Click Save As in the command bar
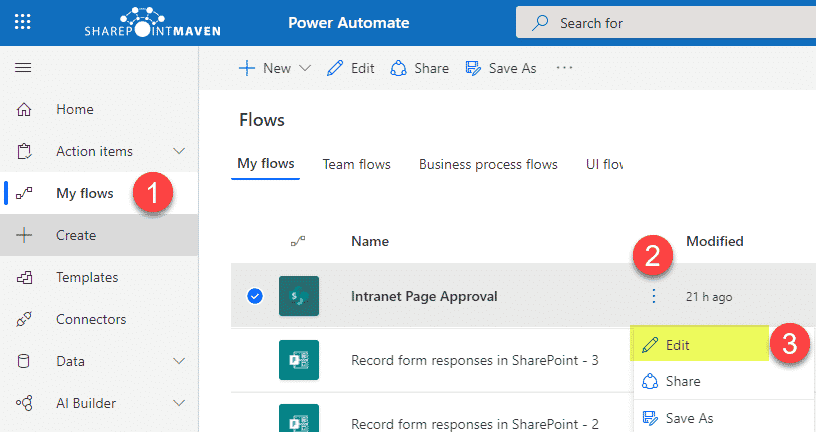This screenshot has width=816, height=432. click(501, 68)
